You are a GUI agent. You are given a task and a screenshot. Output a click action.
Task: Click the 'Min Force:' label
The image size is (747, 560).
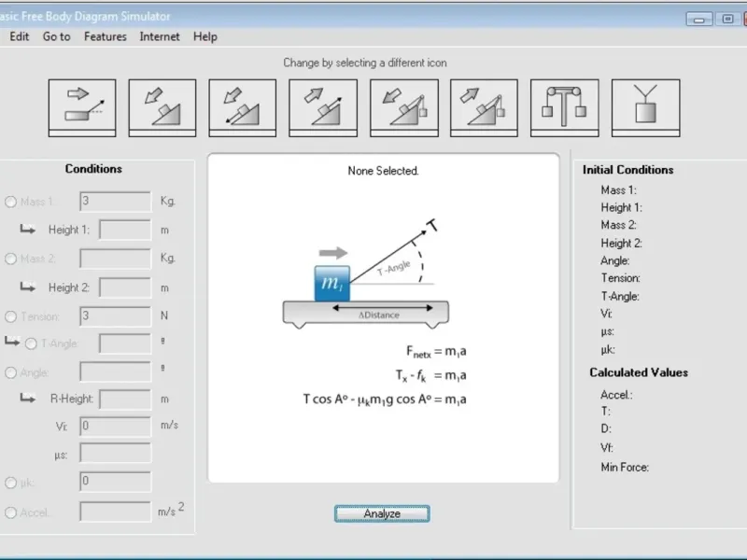tap(625, 468)
